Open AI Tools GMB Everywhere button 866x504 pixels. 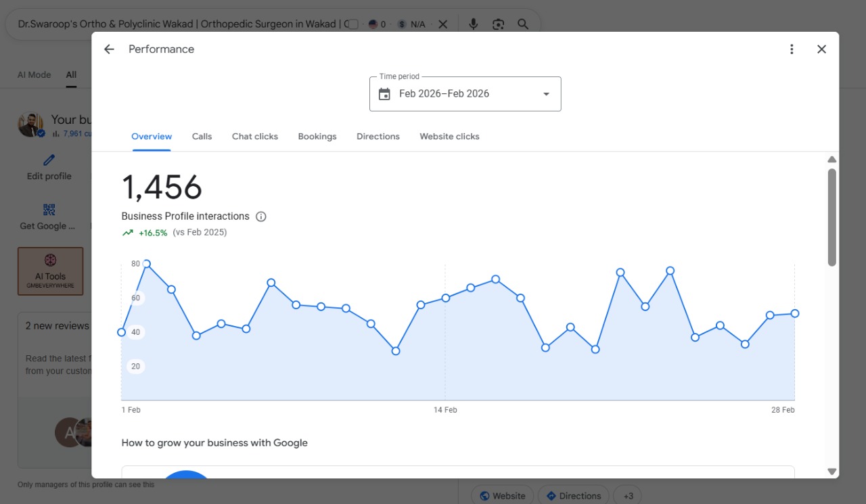pyautogui.click(x=51, y=271)
